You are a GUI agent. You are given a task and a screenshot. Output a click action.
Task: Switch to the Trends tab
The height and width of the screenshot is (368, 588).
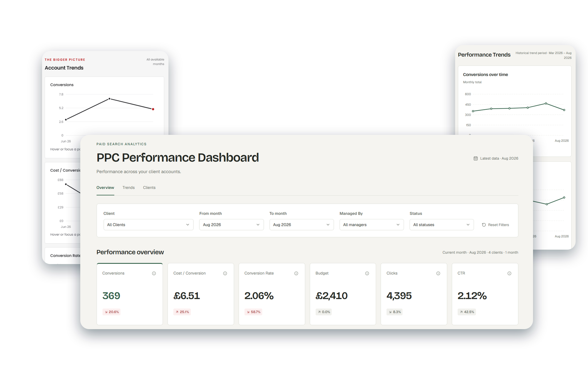[x=128, y=188]
